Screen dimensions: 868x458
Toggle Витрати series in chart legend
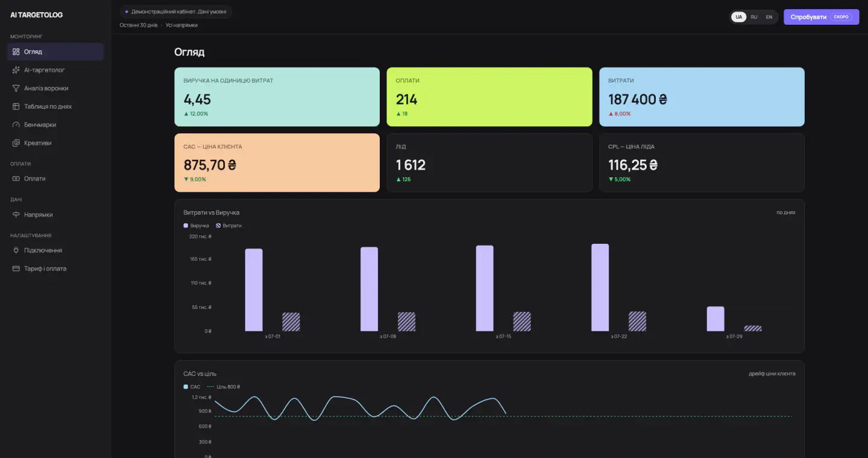(228, 226)
